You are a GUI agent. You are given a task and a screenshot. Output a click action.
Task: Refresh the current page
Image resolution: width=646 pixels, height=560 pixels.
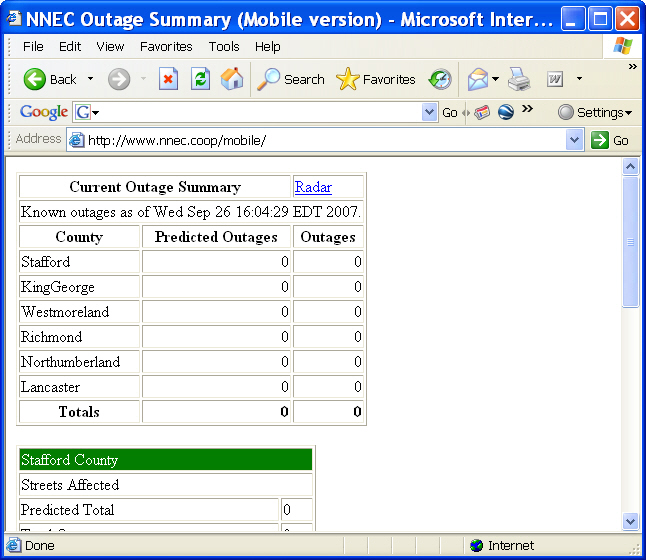201,79
